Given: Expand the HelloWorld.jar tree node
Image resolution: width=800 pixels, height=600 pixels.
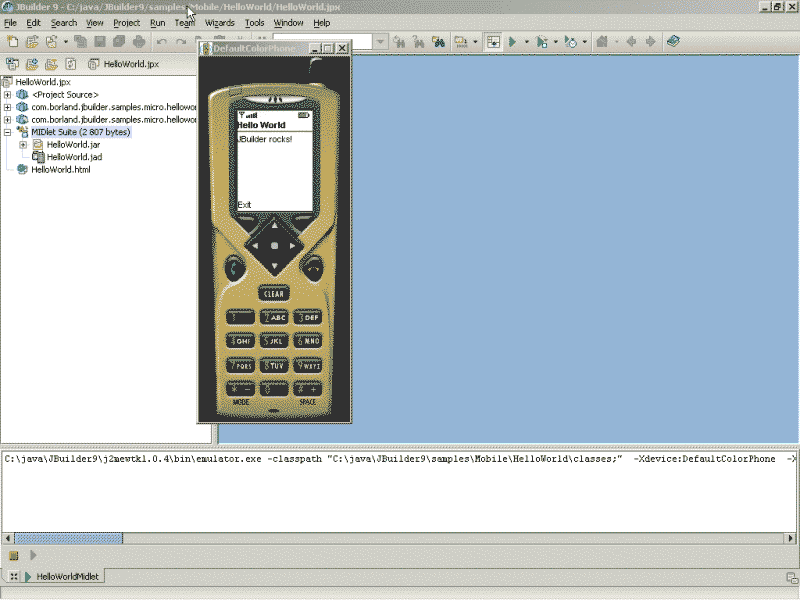Looking at the screenshot, I should [x=23, y=145].
